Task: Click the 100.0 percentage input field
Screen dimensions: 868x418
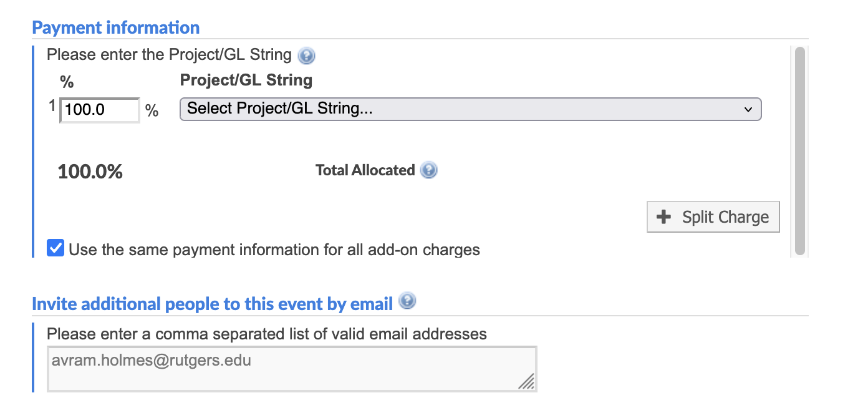Action: 100,110
